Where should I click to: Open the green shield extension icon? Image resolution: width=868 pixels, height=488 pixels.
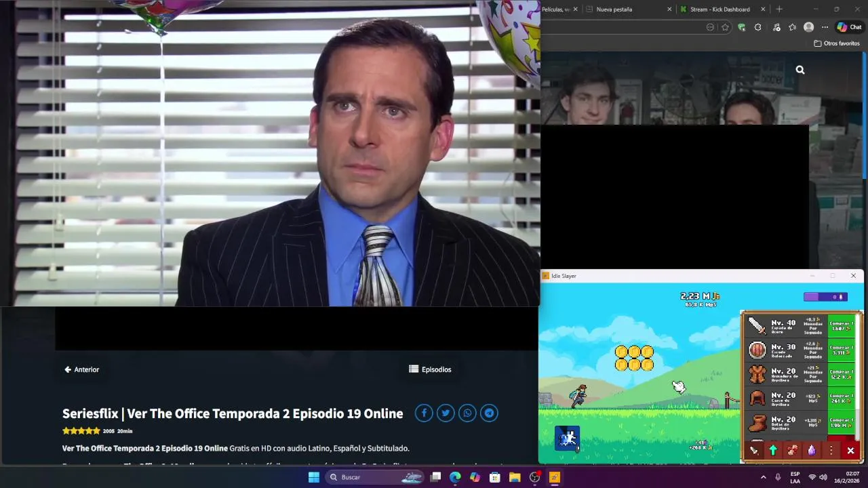(742, 27)
